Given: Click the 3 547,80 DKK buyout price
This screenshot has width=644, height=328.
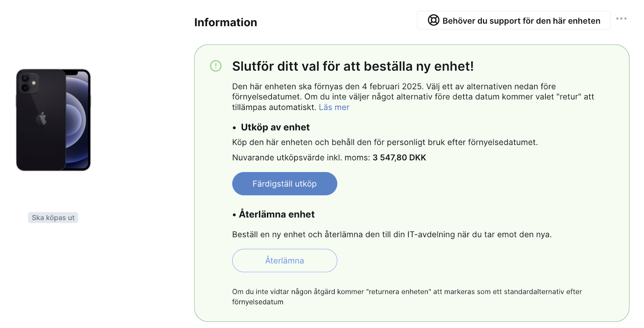Looking at the screenshot, I should [399, 158].
